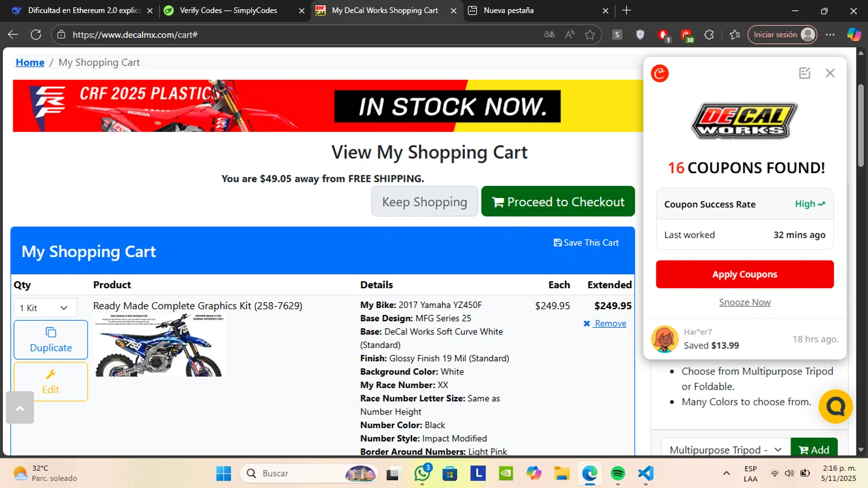Activate the read aloud icon

(570, 35)
